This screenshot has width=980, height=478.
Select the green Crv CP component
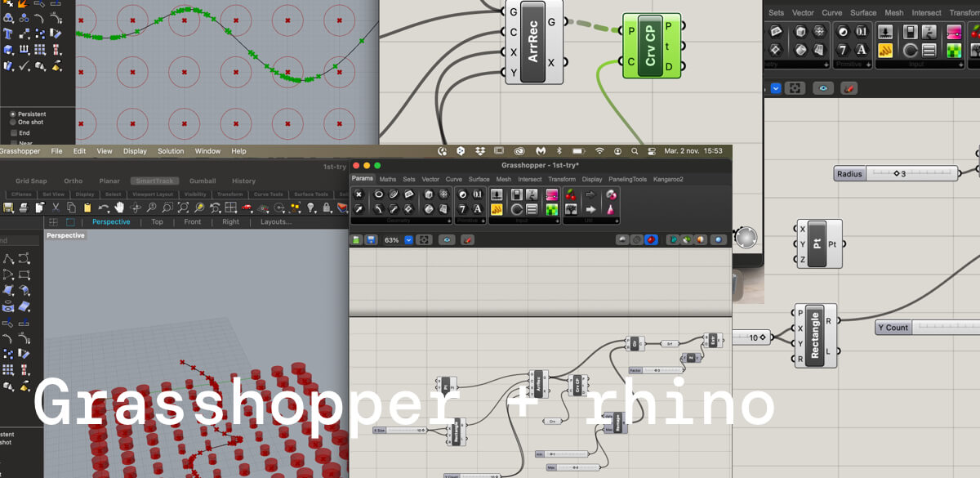[650, 47]
